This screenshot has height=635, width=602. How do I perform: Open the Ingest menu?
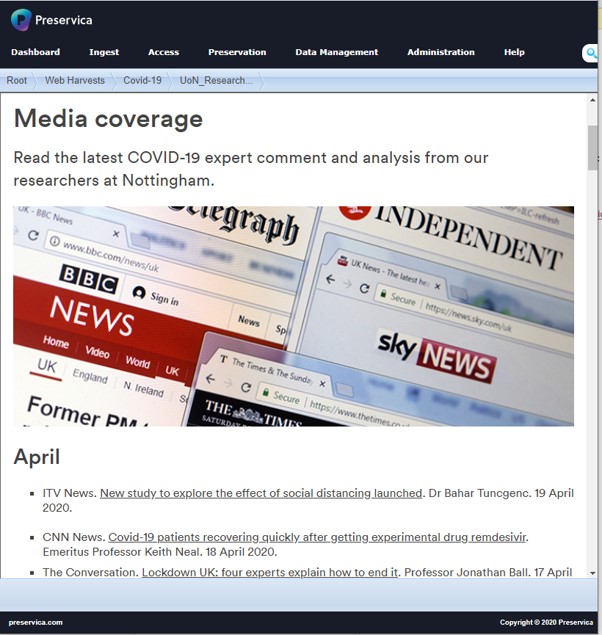[104, 52]
